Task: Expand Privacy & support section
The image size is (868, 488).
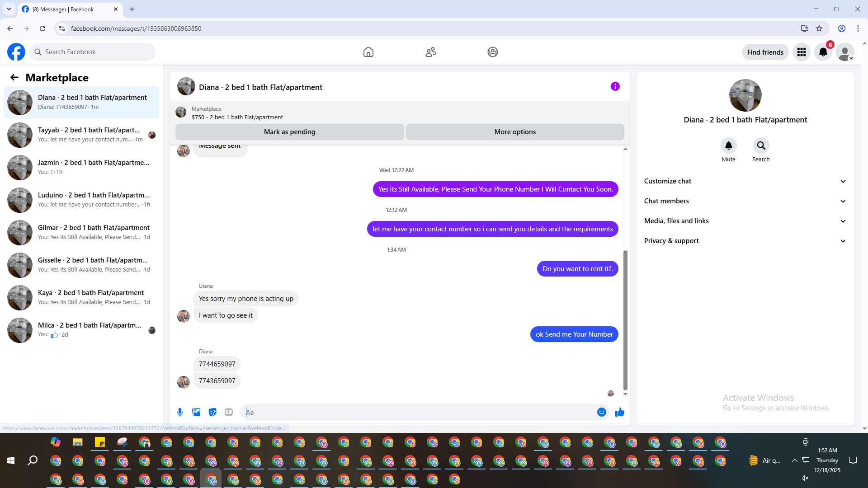Action: click(745, 241)
